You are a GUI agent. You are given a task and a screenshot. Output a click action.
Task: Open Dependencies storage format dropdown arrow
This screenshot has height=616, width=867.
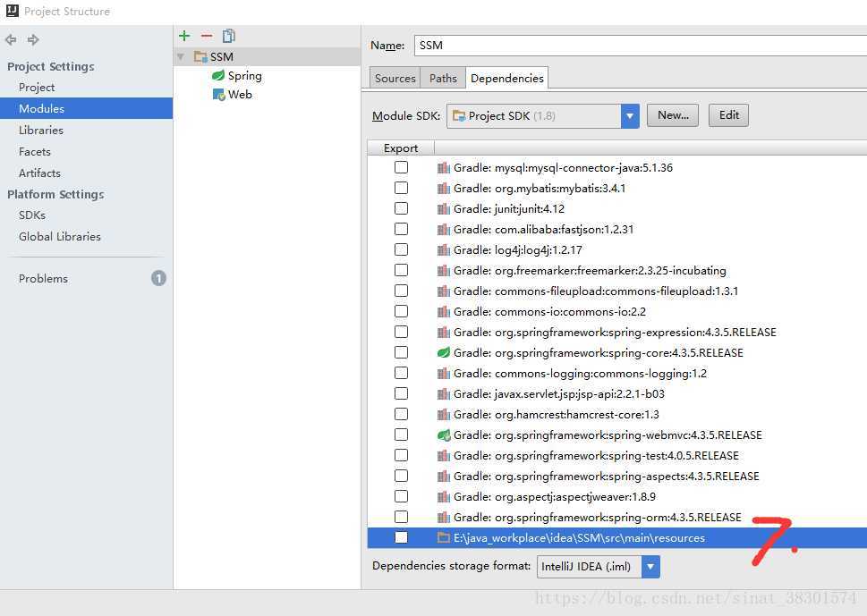point(650,567)
